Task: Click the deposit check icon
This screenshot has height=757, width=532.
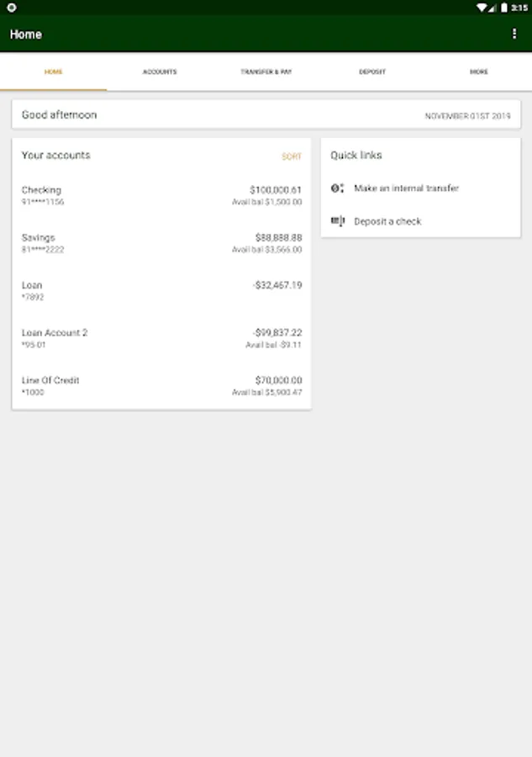Action: coord(338,221)
